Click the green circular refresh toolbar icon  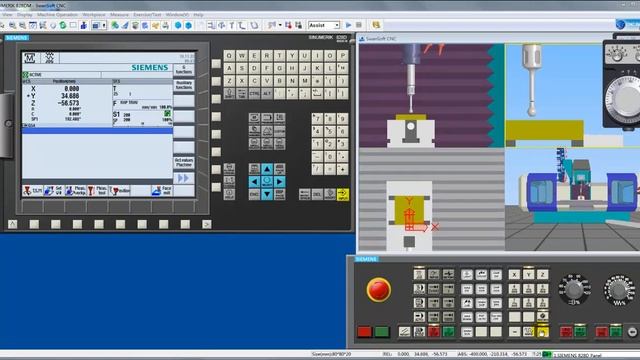pyautogui.click(x=63, y=25)
